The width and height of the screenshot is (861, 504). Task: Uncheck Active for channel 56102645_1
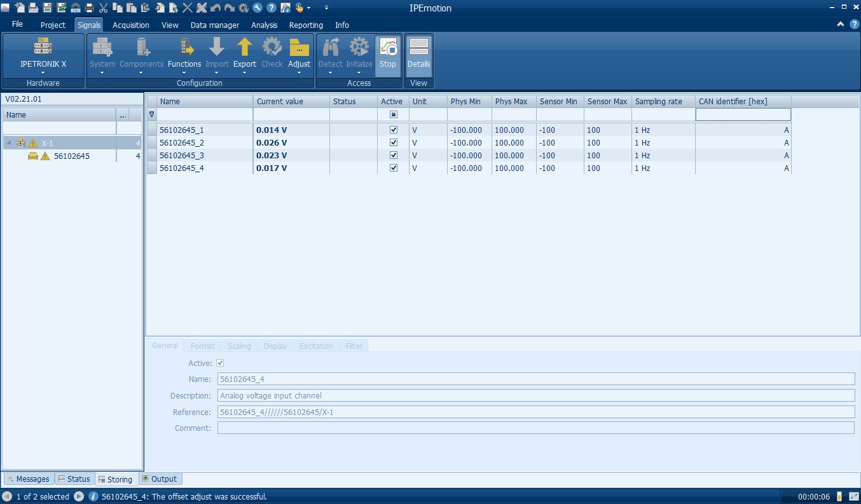394,130
